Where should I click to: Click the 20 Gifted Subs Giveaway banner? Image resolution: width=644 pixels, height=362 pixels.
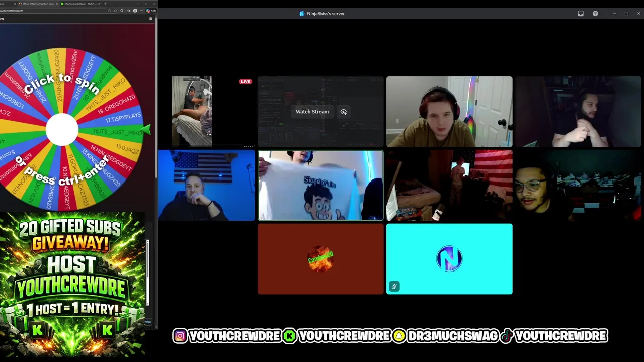pos(72,284)
